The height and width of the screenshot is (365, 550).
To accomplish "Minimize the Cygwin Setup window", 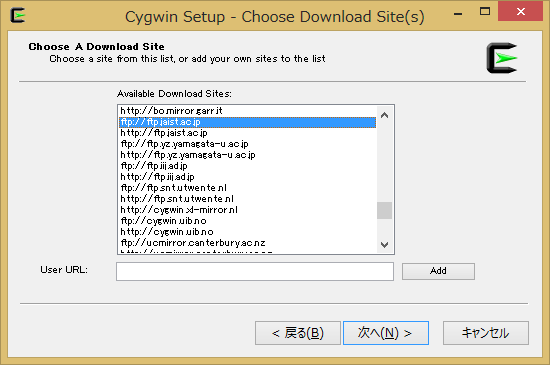I will [x=458, y=14].
